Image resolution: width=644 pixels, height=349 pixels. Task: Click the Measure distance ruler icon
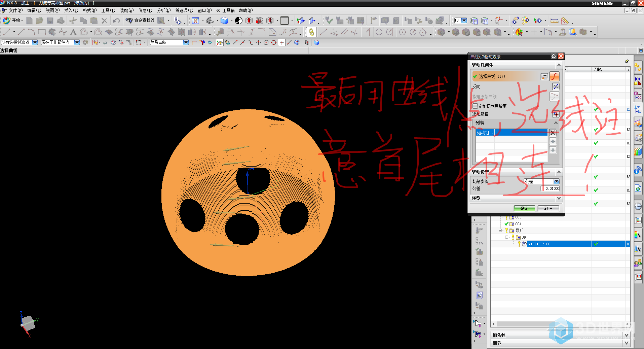pyautogui.click(x=554, y=21)
